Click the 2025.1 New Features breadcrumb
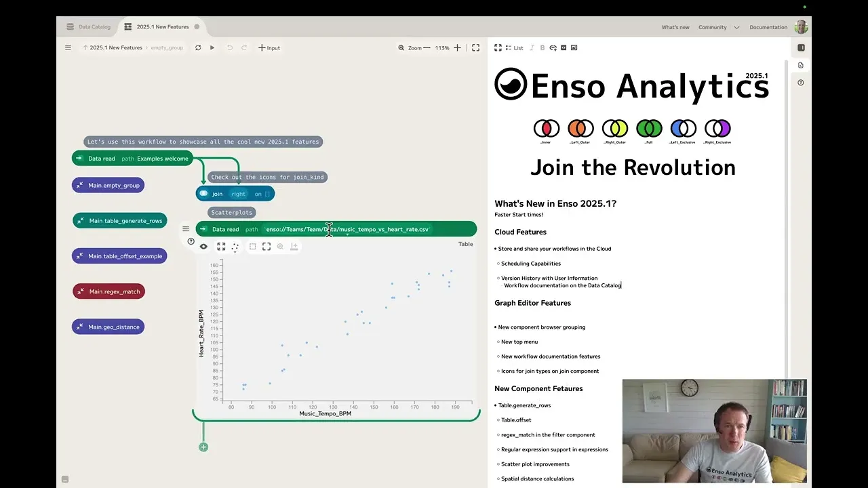The image size is (868, 488). [x=116, y=47]
